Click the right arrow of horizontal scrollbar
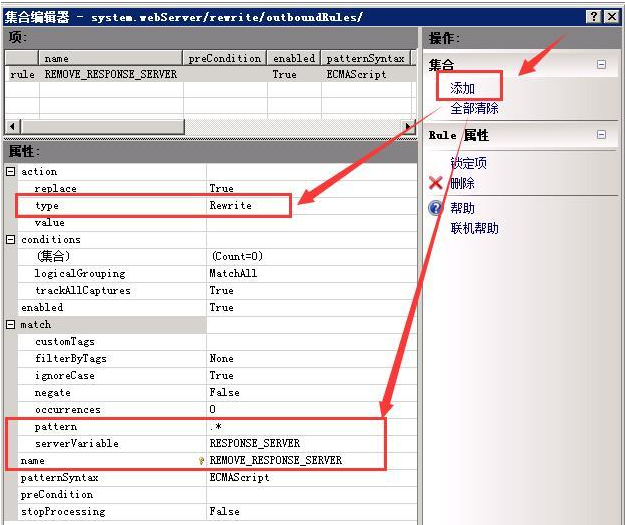The height and width of the screenshot is (525, 625). 409,127
